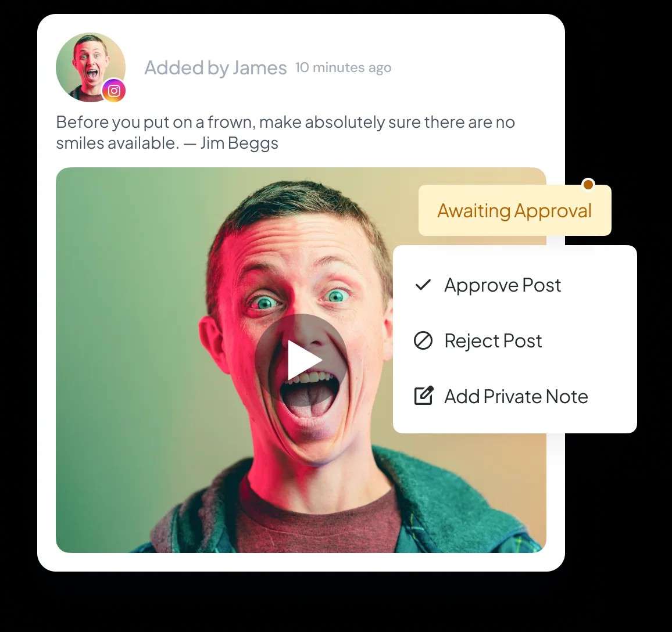Click the checkmark icon beside Approve Post
The width and height of the screenshot is (672, 632).
[423, 285]
